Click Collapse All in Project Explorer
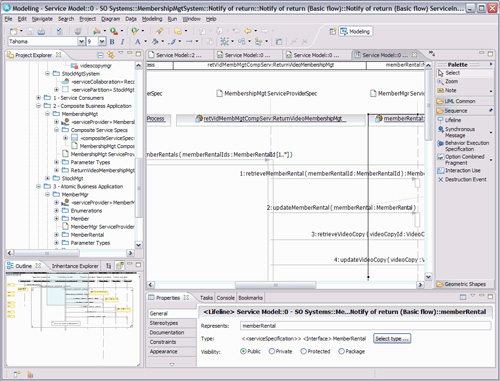The width and height of the screenshot is (500, 381). click(100, 55)
